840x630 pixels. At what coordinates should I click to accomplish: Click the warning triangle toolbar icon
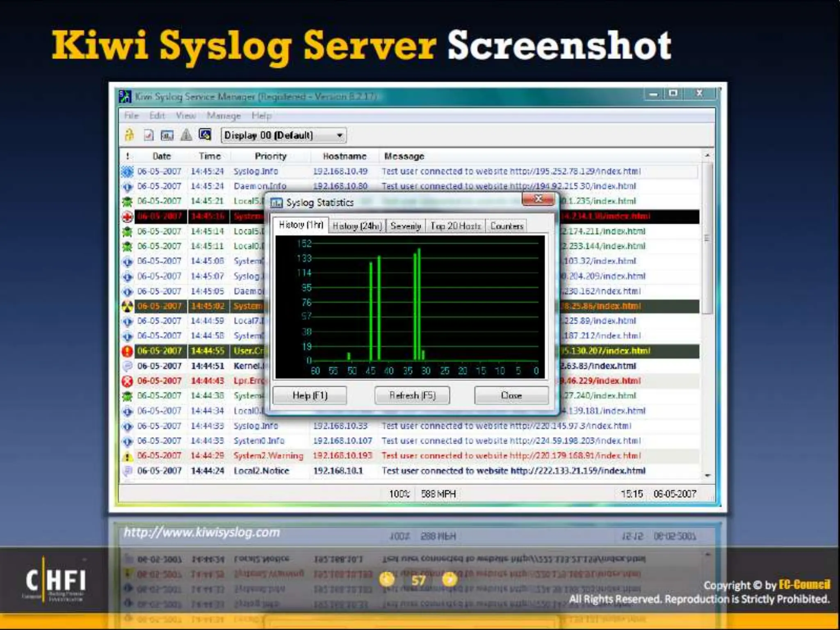click(186, 135)
